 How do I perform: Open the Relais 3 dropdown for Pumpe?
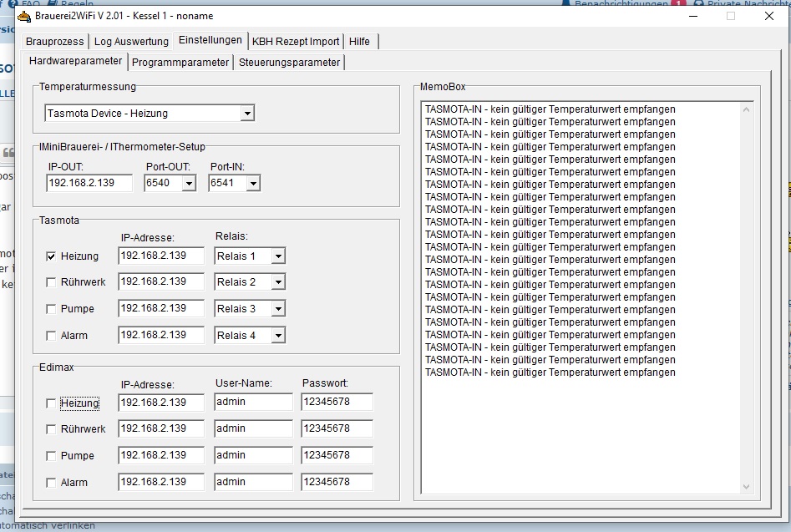pyautogui.click(x=277, y=309)
